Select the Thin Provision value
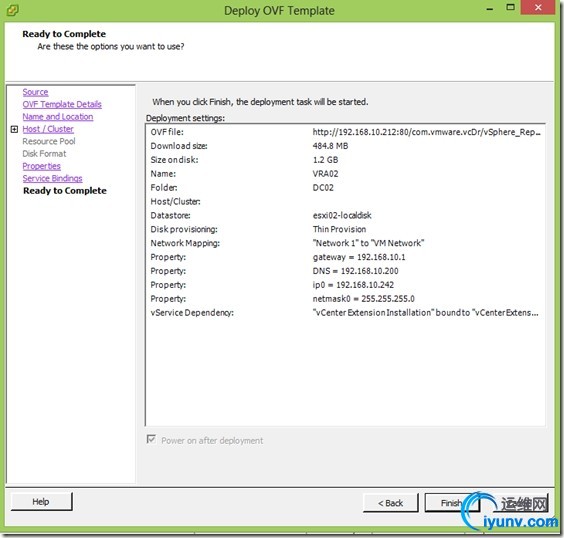Image resolution: width=564 pixels, height=538 pixels. [x=339, y=229]
